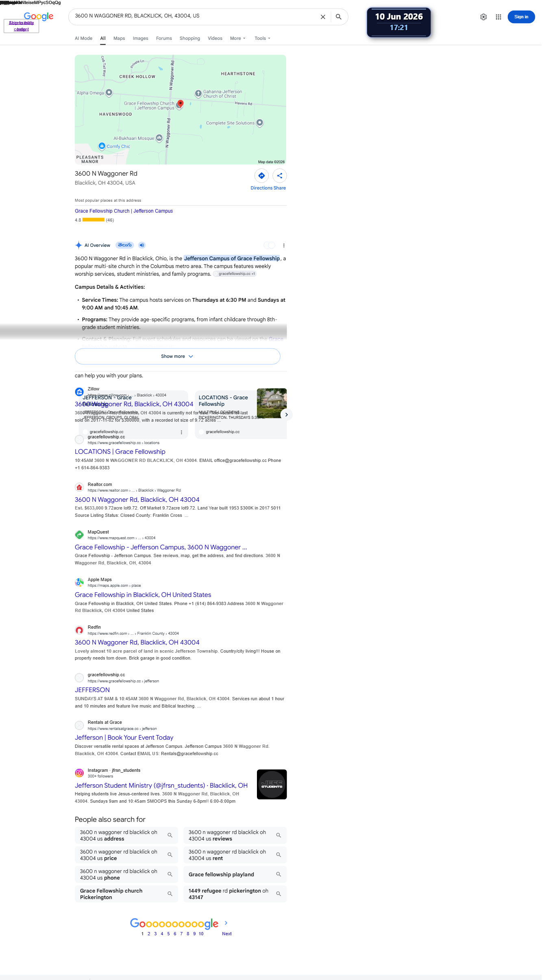
Task: Advance the source cards carousel with the arrow
Action: (286, 414)
